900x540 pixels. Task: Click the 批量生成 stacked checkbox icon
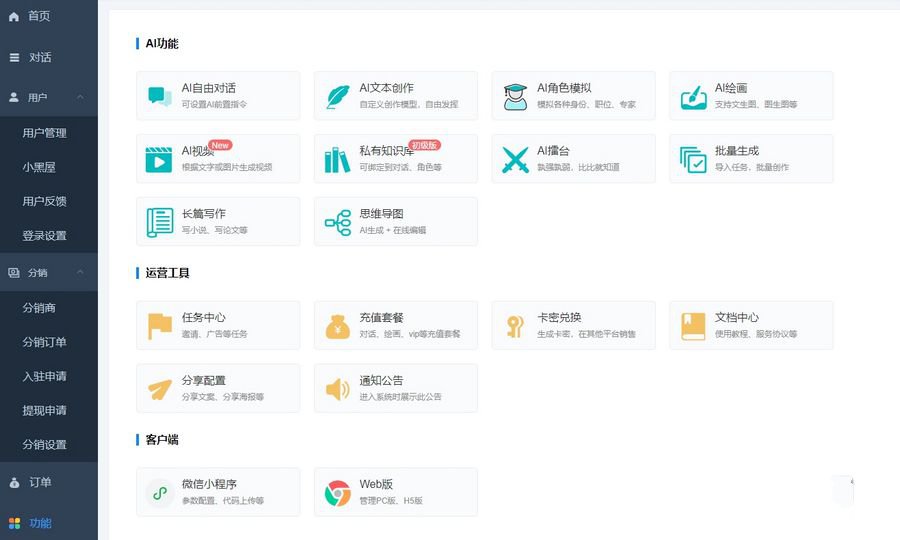tap(693, 160)
